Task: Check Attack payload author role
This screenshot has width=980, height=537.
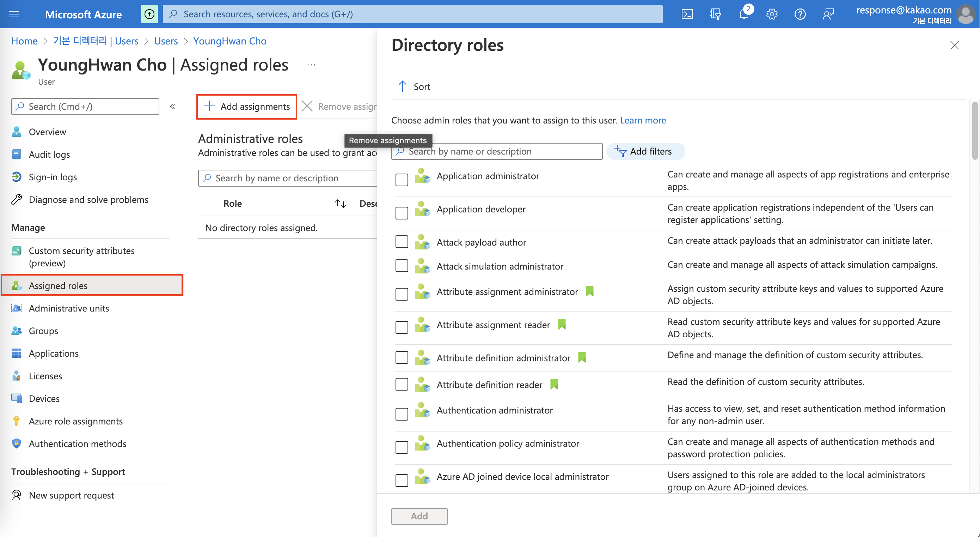Action: pos(402,241)
